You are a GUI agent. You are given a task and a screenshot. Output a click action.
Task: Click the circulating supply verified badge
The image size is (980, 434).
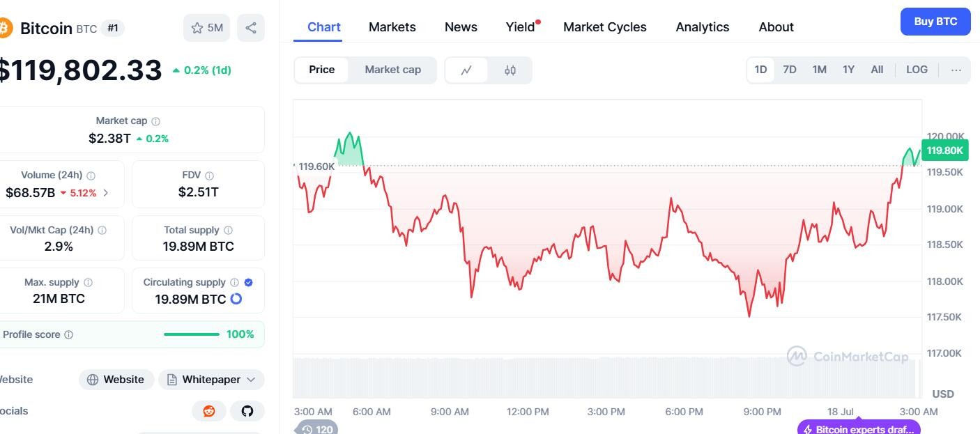[249, 282]
